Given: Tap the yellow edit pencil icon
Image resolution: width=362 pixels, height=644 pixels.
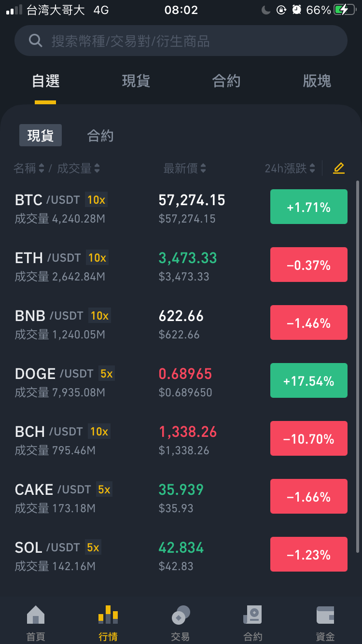Looking at the screenshot, I should click(339, 168).
